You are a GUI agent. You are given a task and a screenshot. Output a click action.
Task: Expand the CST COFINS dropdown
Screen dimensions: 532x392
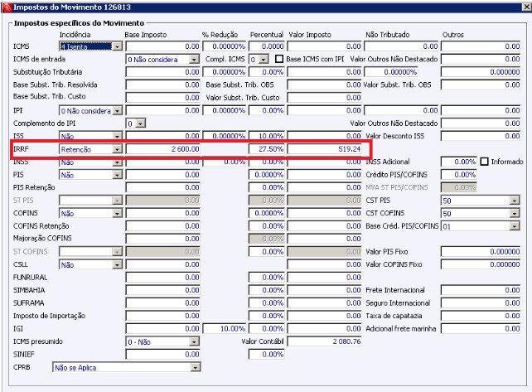tap(515, 214)
